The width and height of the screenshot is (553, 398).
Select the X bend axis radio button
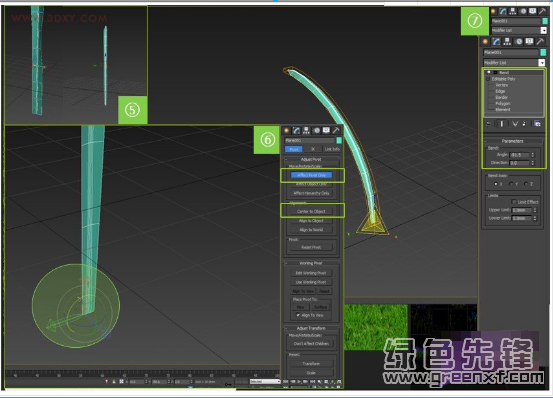[496, 184]
